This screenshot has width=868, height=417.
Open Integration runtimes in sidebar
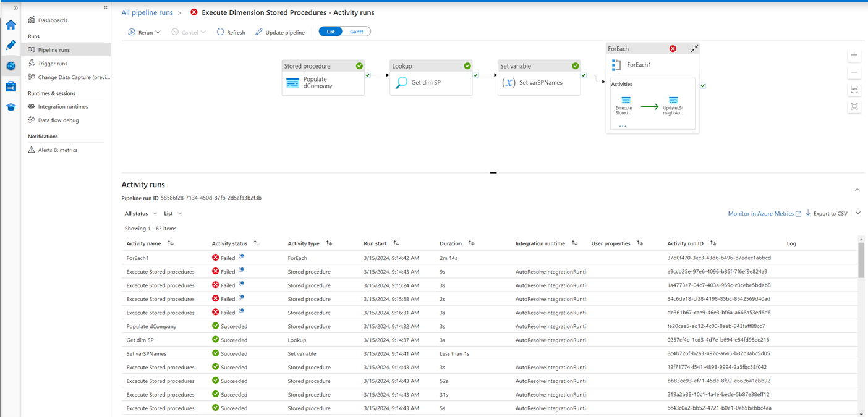pyautogui.click(x=62, y=107)
